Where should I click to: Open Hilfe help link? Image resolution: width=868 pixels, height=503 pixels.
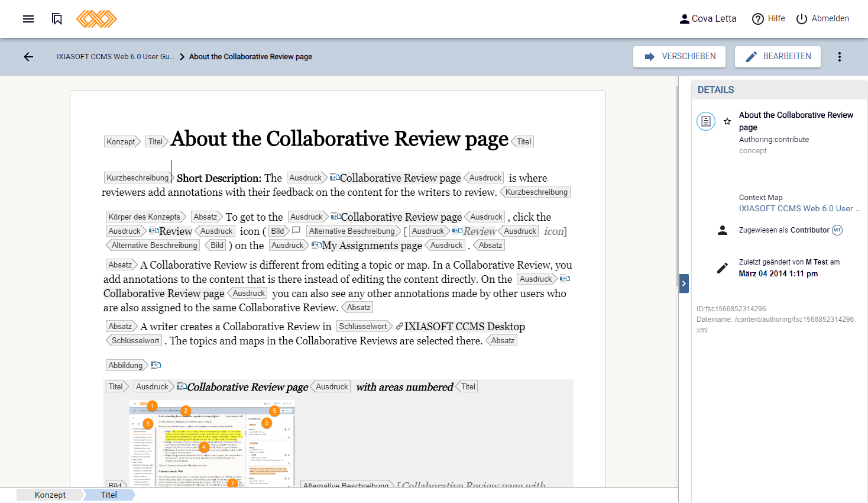(769, 19)
